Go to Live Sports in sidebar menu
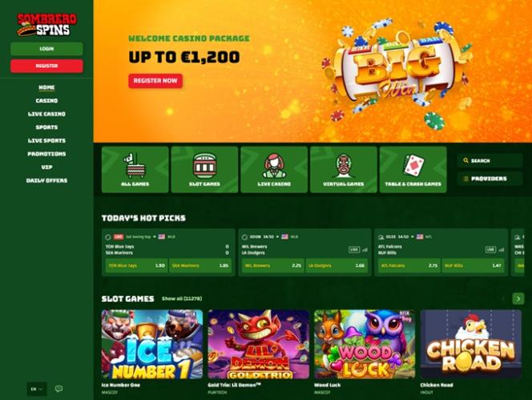 pos(46,140)
